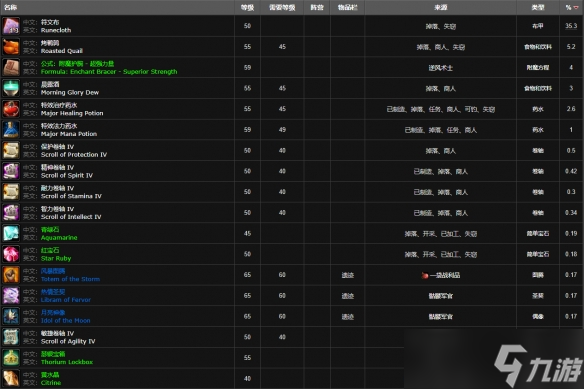Select the 35.3 drop rate value
Image resolution: width=584 pixels, height=389 pixels.
[571, 26]
